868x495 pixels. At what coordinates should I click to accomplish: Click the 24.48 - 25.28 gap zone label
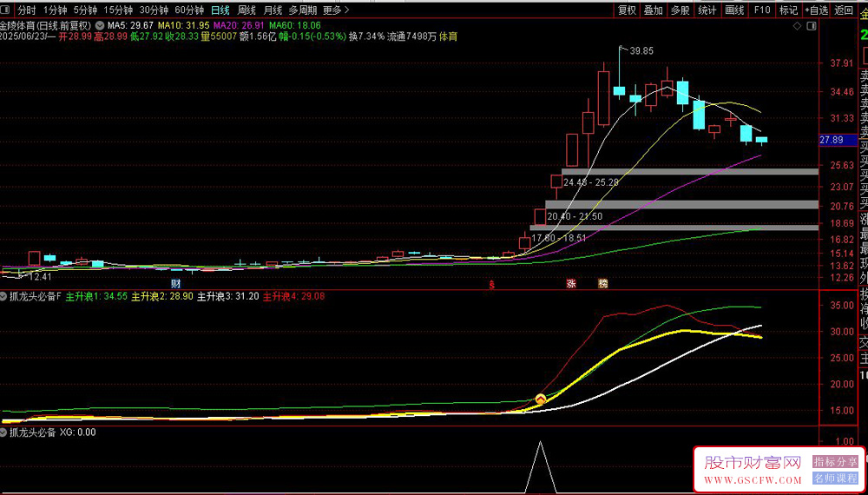pos(590,182)
